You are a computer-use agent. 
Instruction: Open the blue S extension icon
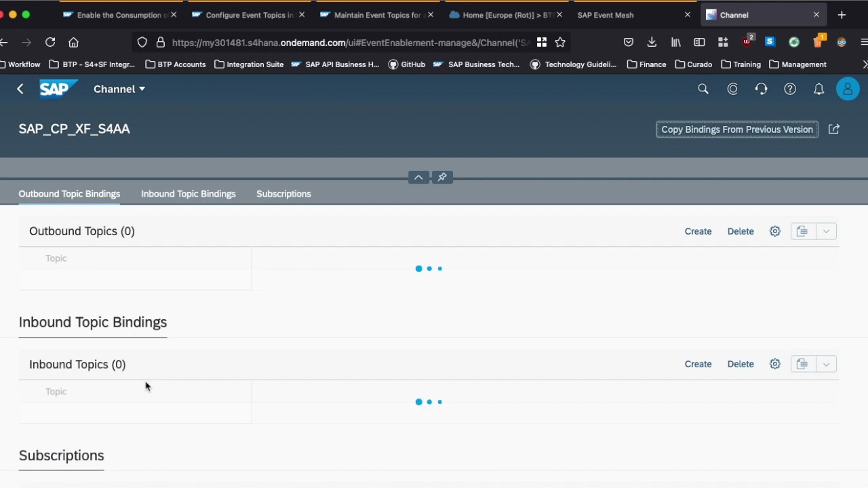[770, 42]
